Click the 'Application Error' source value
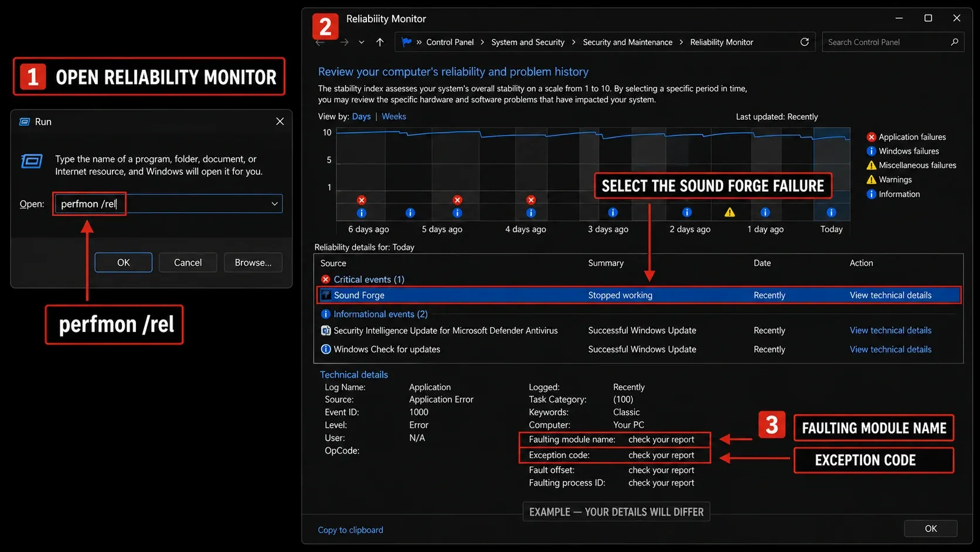This screenshot has height=552, width=980. pos(441,399)
